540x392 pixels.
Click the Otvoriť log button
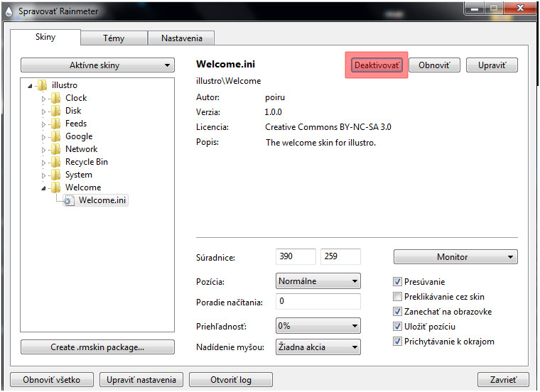pyautogui.click(x=231, y=380)
